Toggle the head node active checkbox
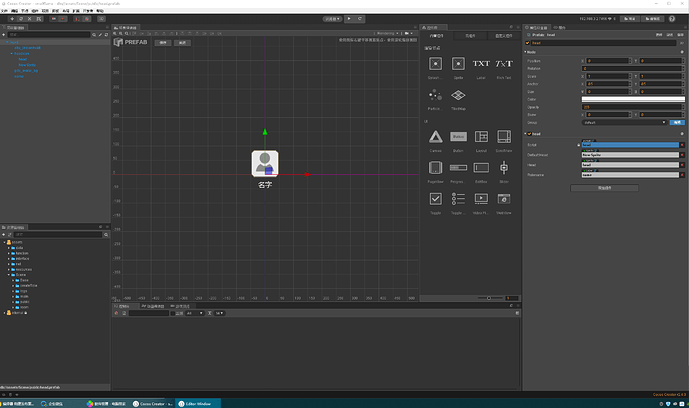This screenshot has width=689, height=408. coord(527,43)
